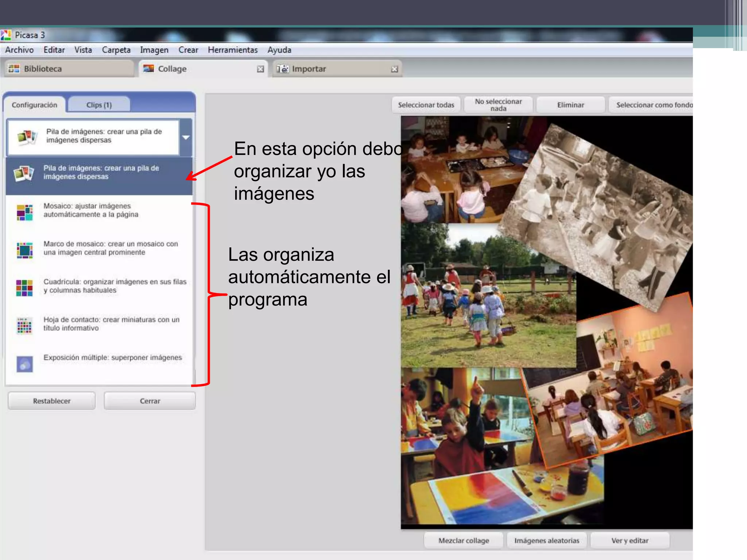Viewport: 747px width, 560px height.
Task: Click No seleccionar nada button
Action: [498, 105]
